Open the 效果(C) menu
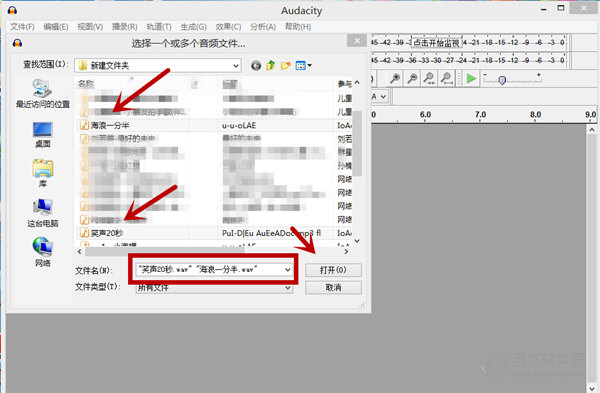 [x=228, y=27]
